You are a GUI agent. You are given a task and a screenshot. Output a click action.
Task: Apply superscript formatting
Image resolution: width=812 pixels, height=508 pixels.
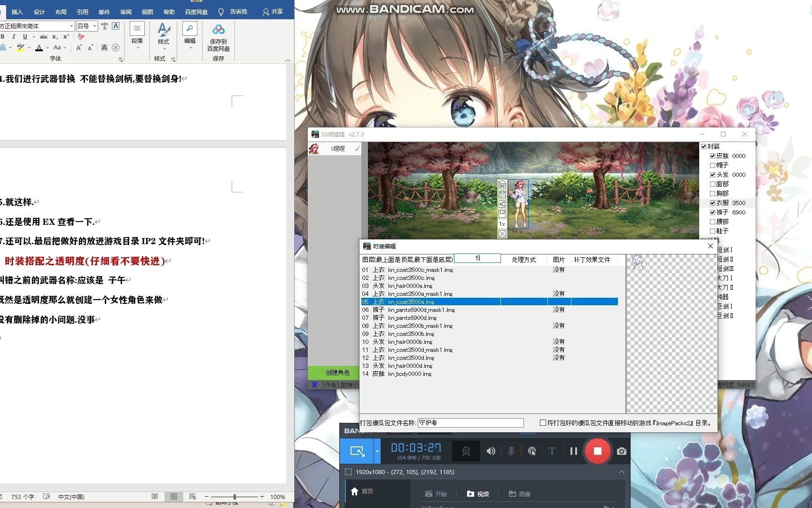(x=66, y=37)
